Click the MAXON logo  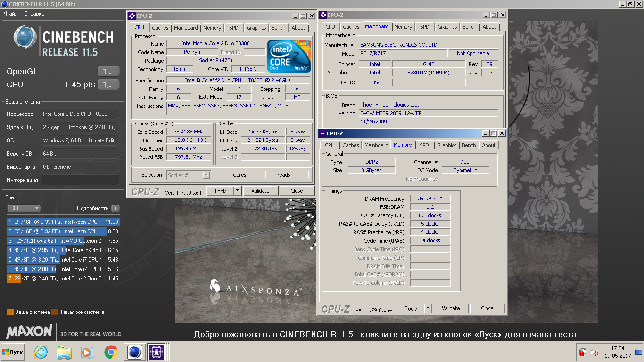pos(29,331)
